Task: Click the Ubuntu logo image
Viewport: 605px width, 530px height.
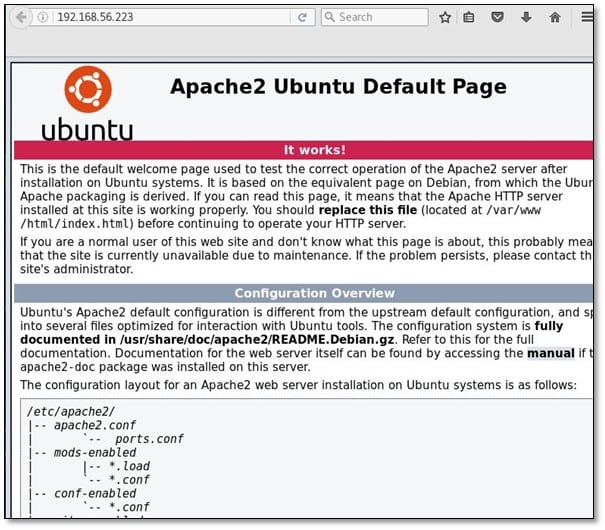Action: (x=87, y=102)
